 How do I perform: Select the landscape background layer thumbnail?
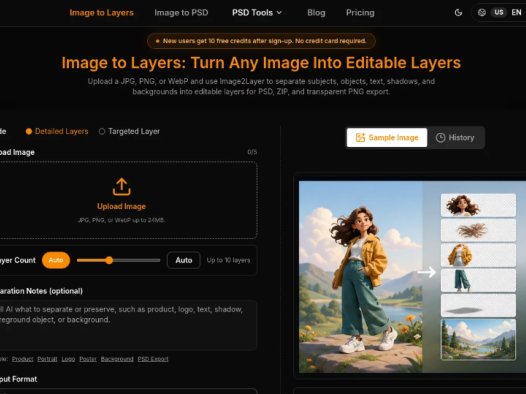[478, 339]
